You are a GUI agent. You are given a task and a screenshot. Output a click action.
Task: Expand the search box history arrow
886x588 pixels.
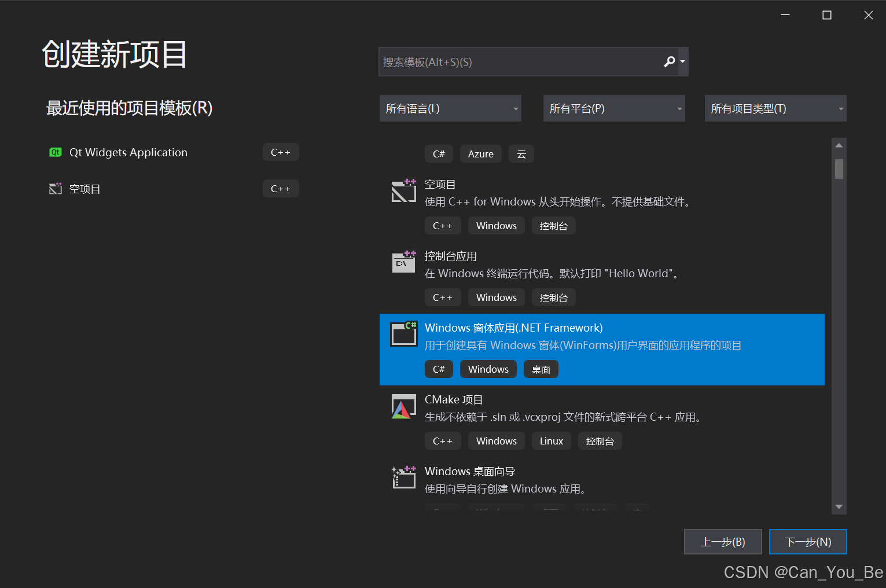tap(682, 61)
